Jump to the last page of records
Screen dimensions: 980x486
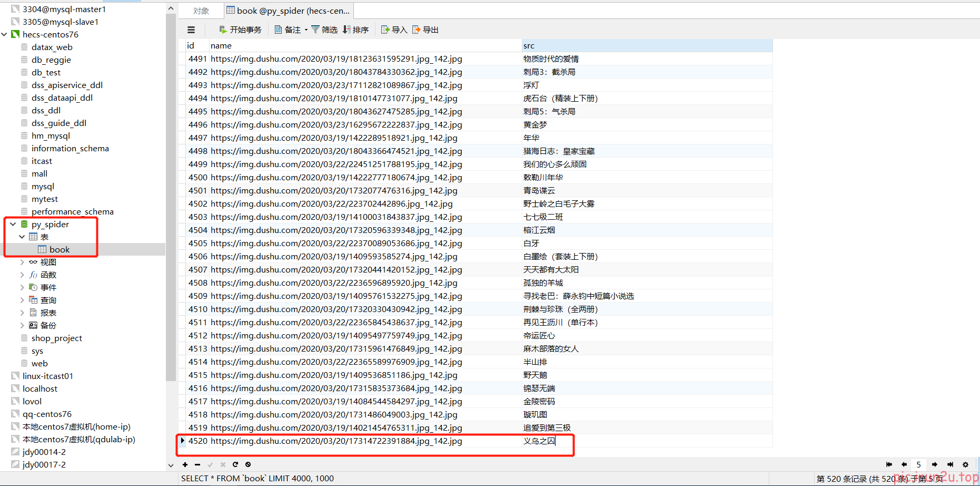tap(950, 464)
